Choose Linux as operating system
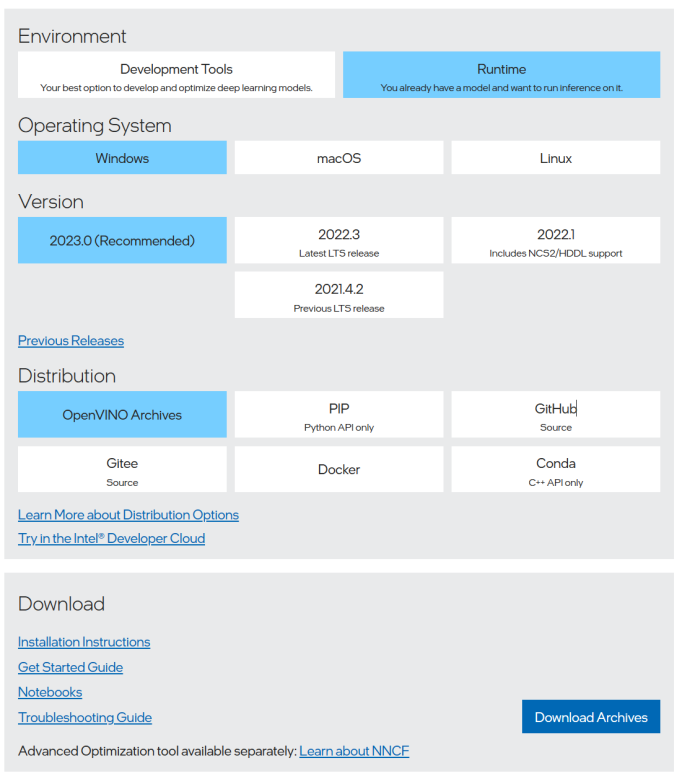This screenshot has width=682, height=776. (556, 157)
